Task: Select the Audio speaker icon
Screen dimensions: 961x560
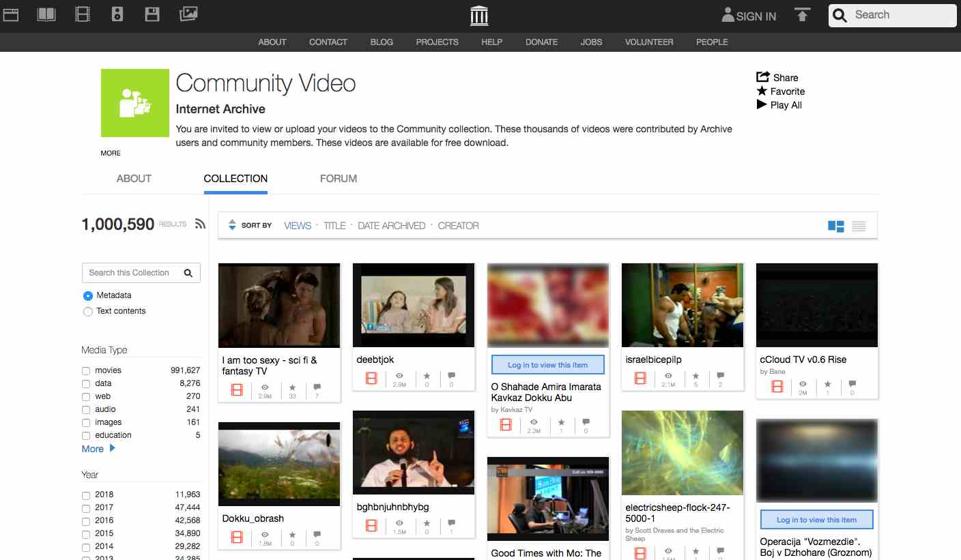Action: pos(117,14)
